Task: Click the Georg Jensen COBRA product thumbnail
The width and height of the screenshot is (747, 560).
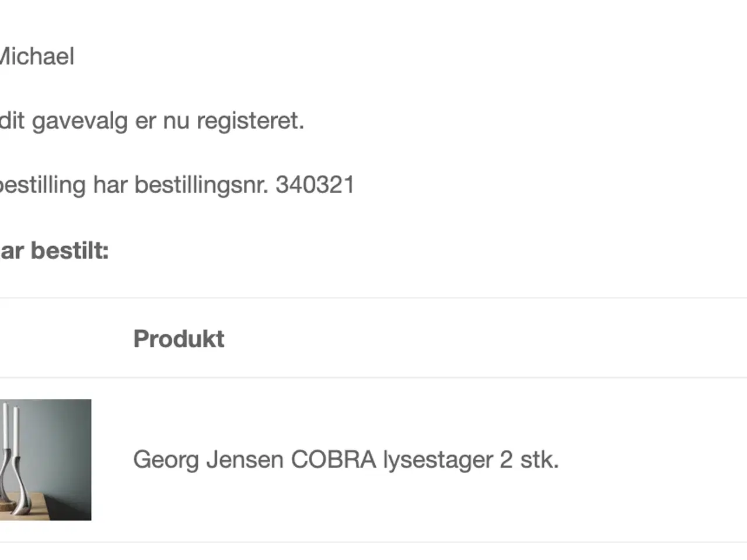Action: pyautogui.click(x=45, y=460)
